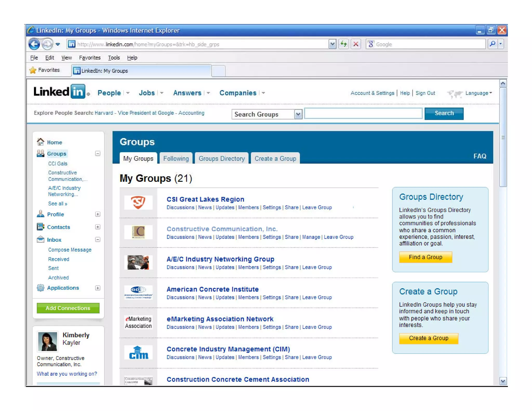Expand the Profile sidebar section
Image resolution: width=532 pixels, height=411 pixels.
(x=98, y=214)
